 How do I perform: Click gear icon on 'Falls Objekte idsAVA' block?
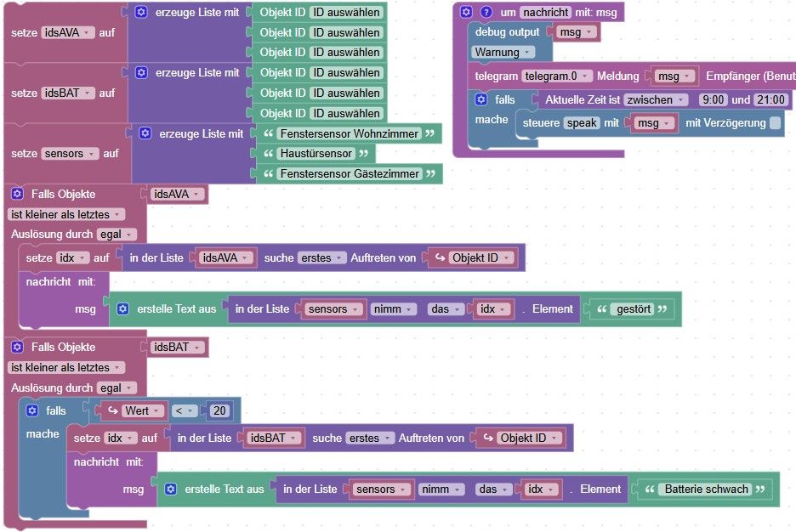(17, 193)
